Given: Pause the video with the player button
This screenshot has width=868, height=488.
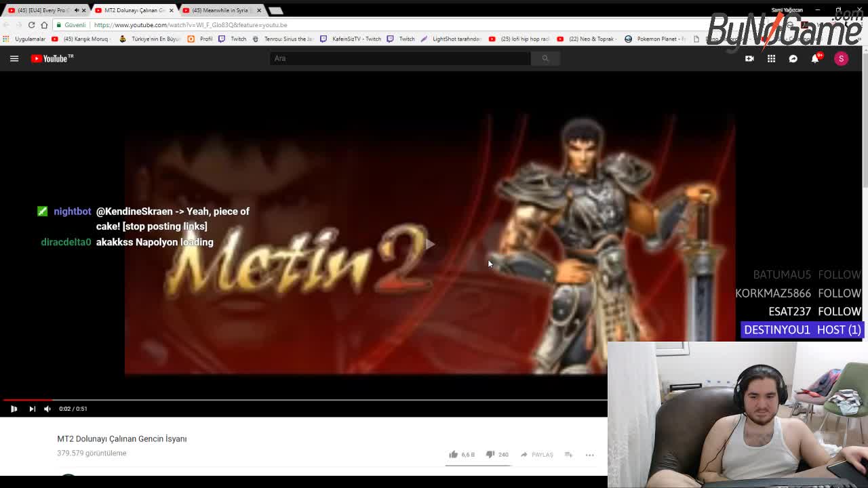Looking at the screenshot, I should (x=14, y=409).
